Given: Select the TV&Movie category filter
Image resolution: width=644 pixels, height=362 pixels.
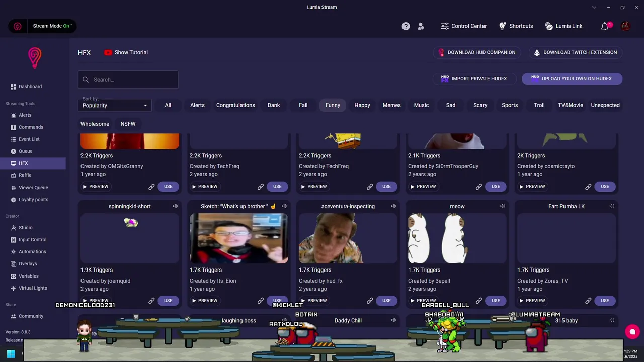Looking at the screenshot, I should tap(571, 105).
